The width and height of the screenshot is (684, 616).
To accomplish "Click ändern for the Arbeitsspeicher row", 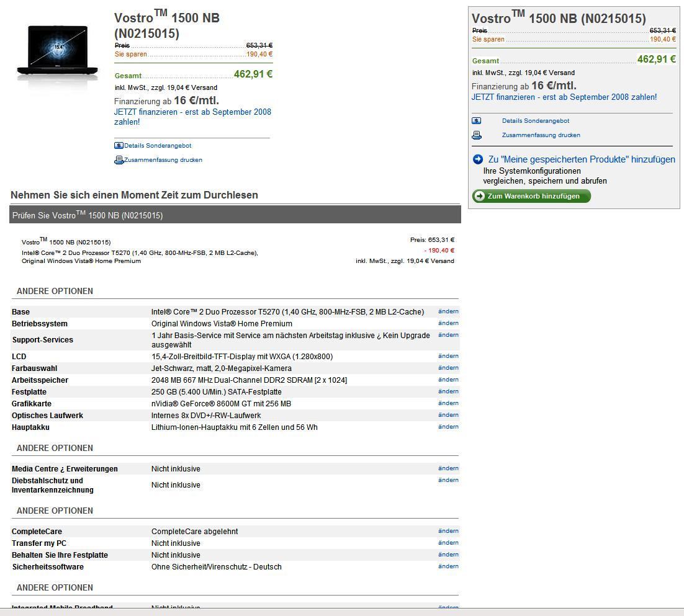I will [x=448, y=379].
